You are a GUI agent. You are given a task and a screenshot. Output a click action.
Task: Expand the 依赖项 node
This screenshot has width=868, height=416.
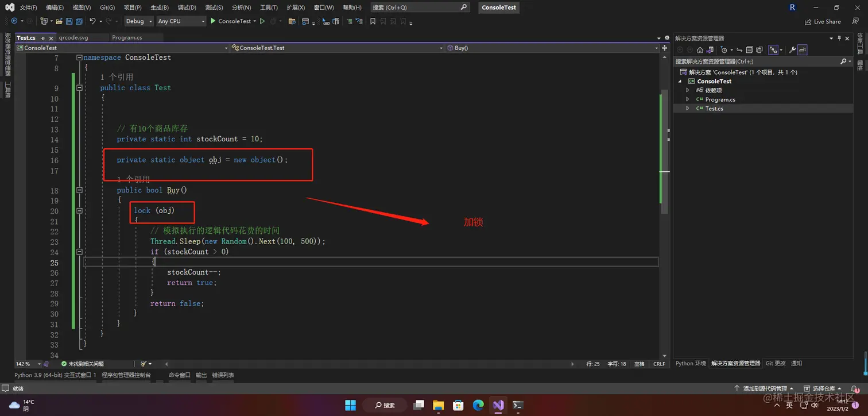(688, 90)
